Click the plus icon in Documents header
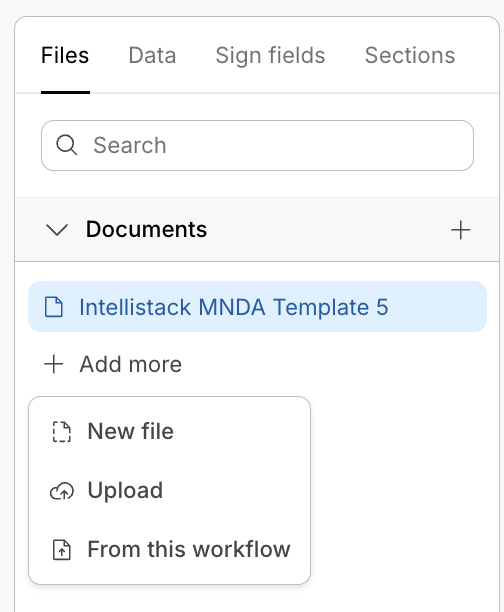This screenshot has width=504, height=612. coord(461,230)
